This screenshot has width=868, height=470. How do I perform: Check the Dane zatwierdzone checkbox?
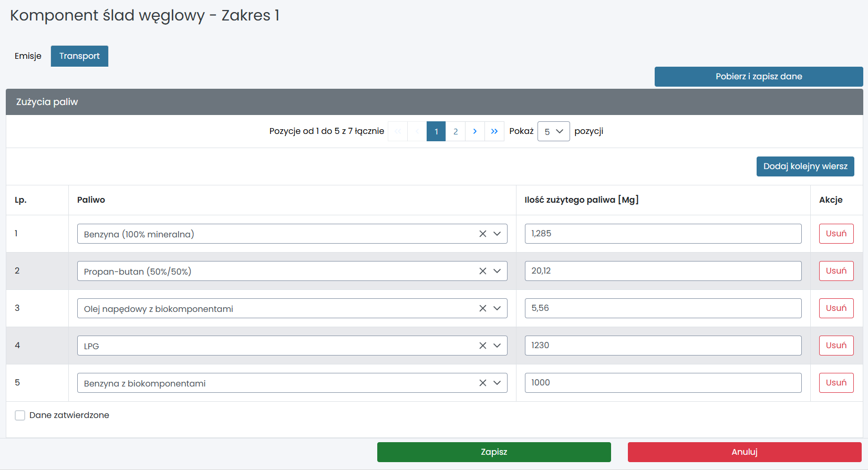click(x=20, y=415)
